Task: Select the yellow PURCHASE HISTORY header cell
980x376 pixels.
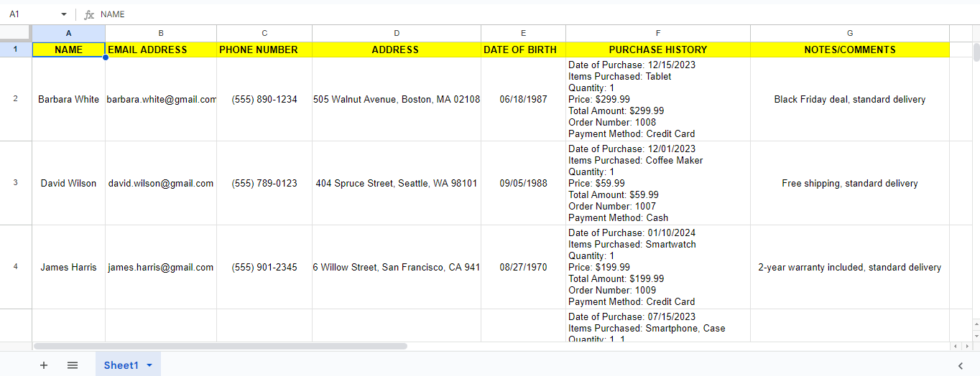Action: [x=658, y=50]
